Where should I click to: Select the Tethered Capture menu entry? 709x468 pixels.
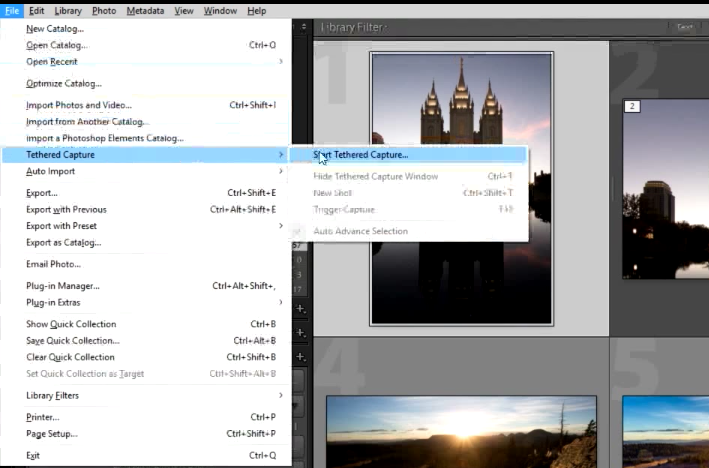pyautogui.click(x=146, y=155)
